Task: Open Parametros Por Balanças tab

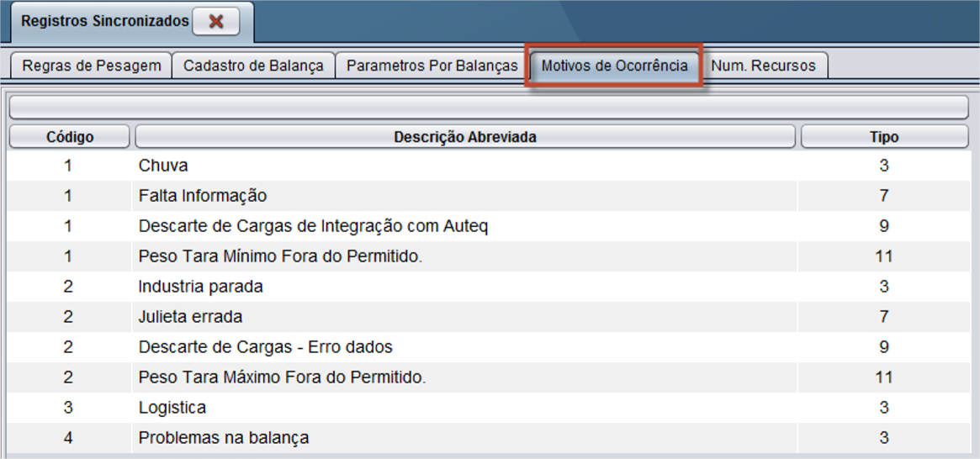Action: [x=432, y=66]
